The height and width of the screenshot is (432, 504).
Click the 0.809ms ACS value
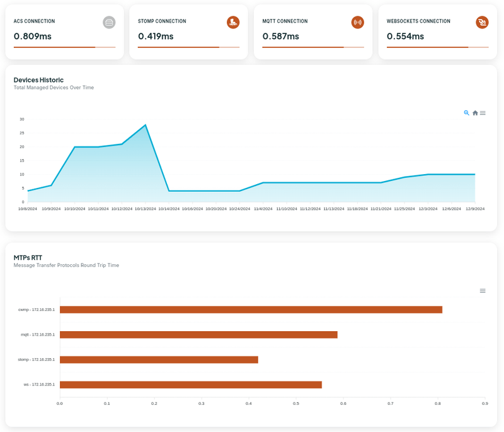coord(33,37)
